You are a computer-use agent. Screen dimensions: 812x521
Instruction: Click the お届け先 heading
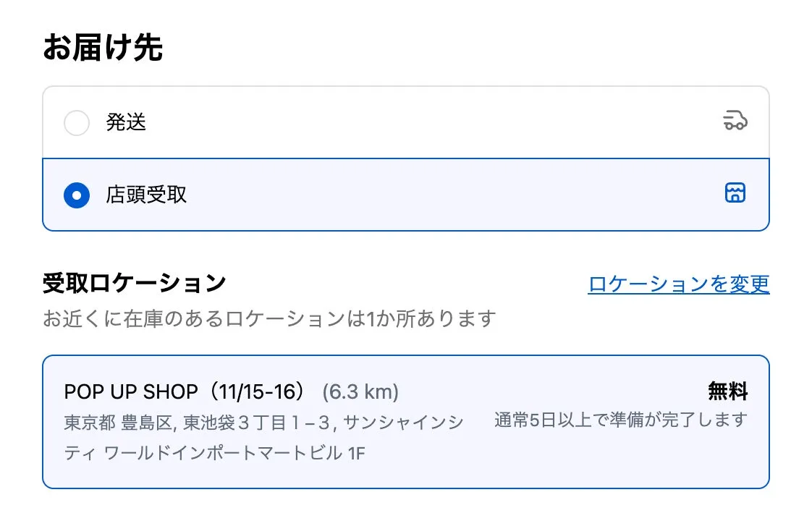tap(103, 46)
